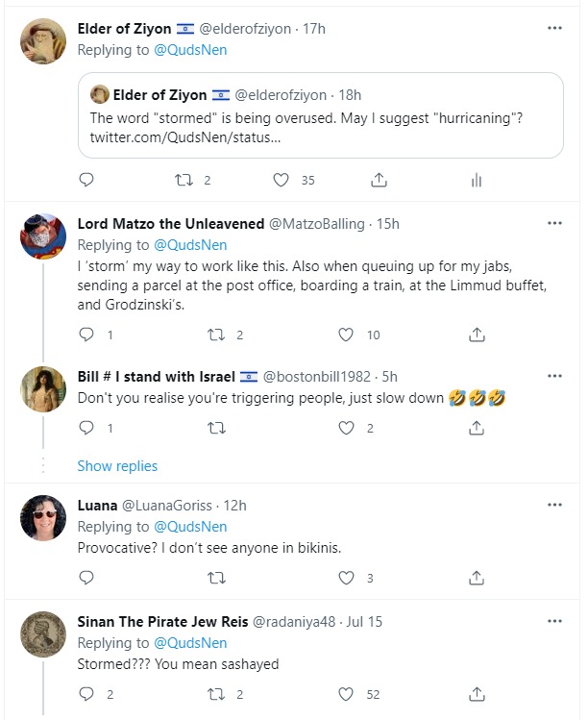
Task: View analytics for Elder of Ziyon's tweet
Action: 476,180
